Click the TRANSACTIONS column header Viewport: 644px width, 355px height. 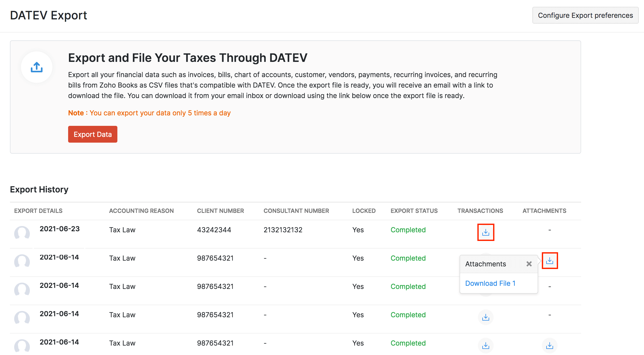(480, 211)
